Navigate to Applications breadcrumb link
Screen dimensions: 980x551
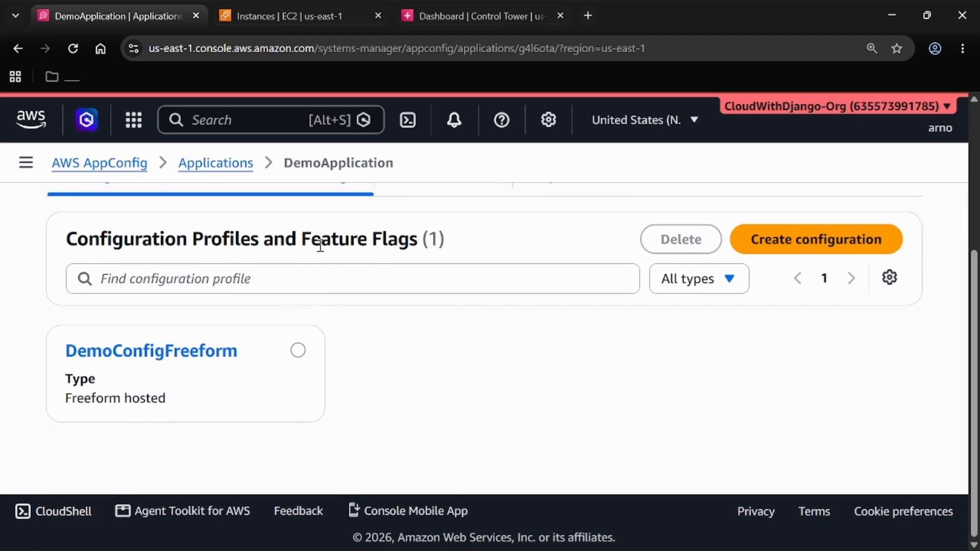pyautogui.click(x=215, y=163)
